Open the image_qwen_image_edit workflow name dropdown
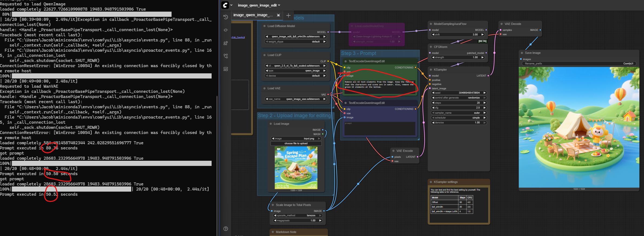 [259, 5]
